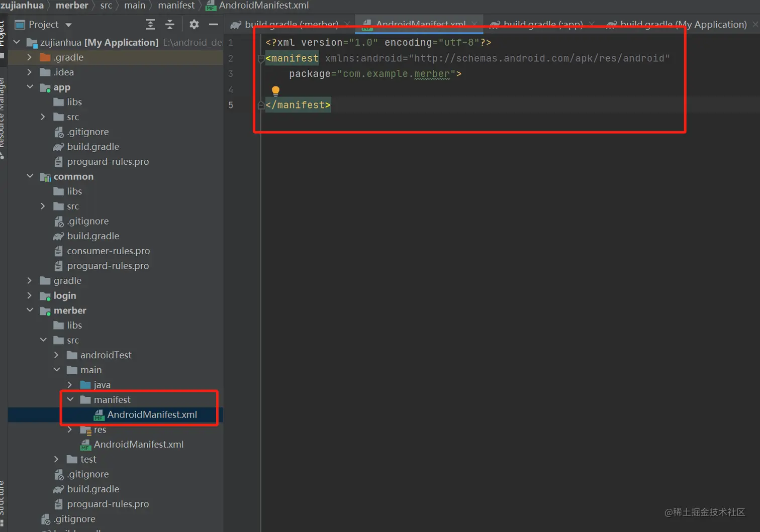Image resolution: width=760 pixels, height=532 pixels.
Task: Click the xml version declaration line
Action: click(378, 43)
